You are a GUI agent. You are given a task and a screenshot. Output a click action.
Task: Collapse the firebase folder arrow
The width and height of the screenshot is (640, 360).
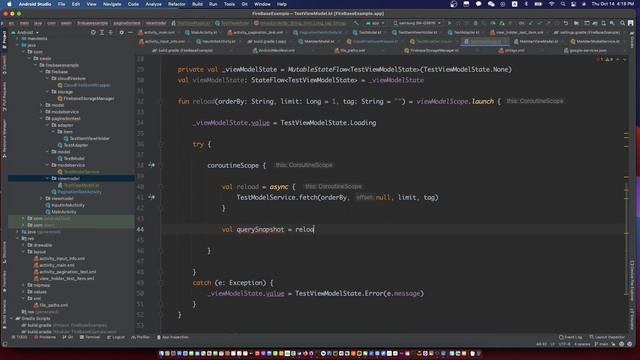click(x=42, y=72)
